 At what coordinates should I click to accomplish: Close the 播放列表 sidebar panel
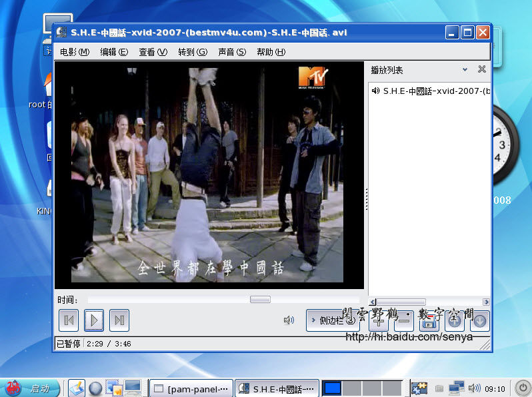[482, 69]
